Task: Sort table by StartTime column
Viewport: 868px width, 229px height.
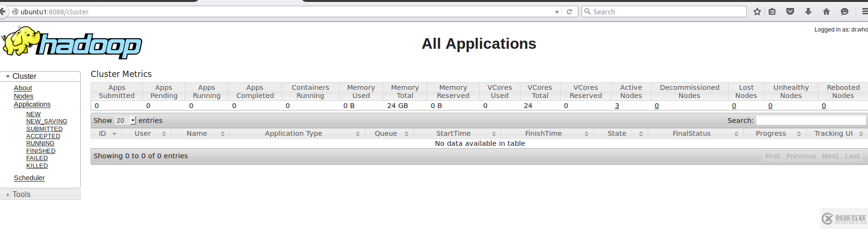Action: (454, 134)
